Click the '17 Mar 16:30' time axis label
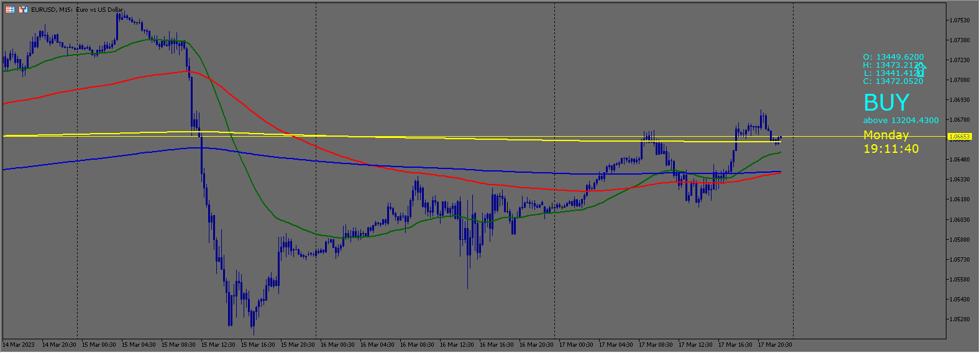This screenshot has width=980, height=353. (x=735, y=345)
